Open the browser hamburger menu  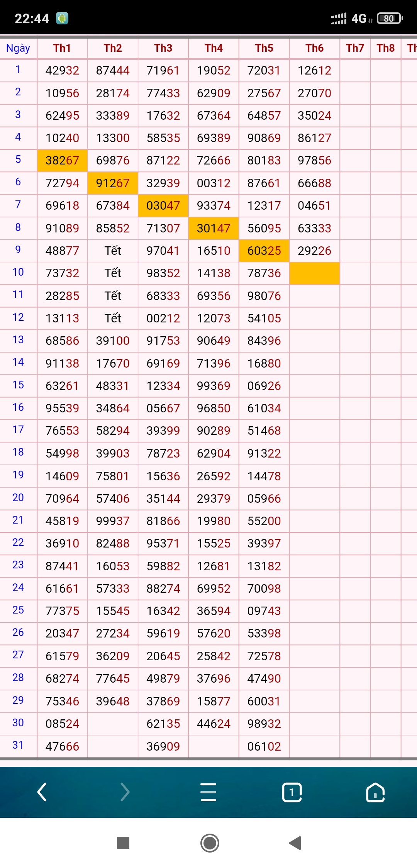coord(208,792)
